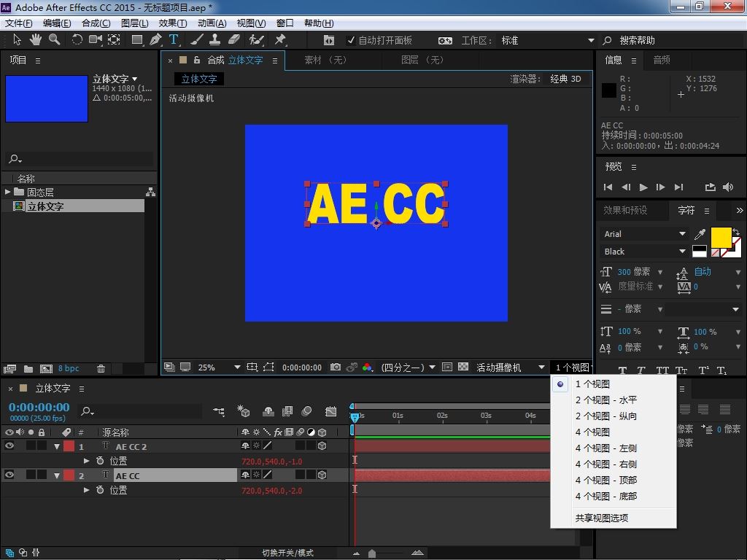Take a snapshot with the camera icon
Image resolution: width=747 pixels, height=560 pixels.
(336, 367)
